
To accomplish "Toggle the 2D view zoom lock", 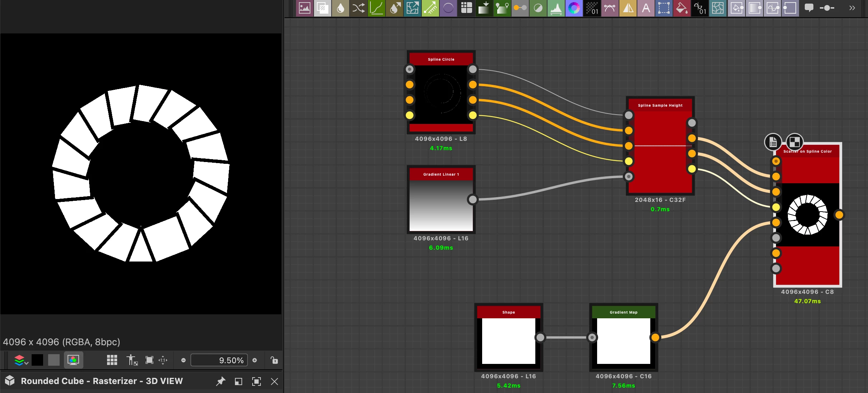I will (274, 360).
